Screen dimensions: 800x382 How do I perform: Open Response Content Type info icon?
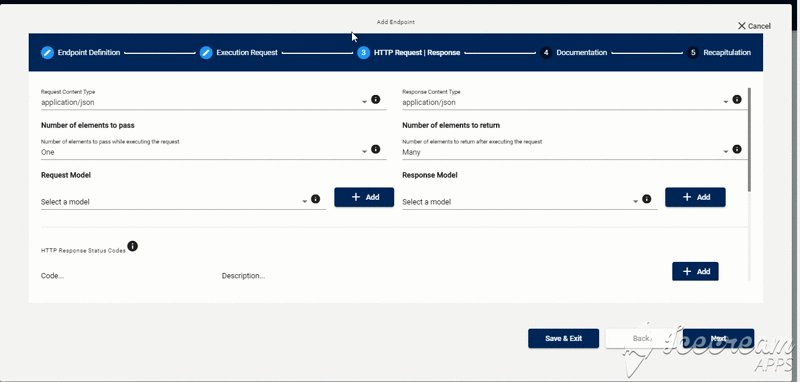point(737,99)
